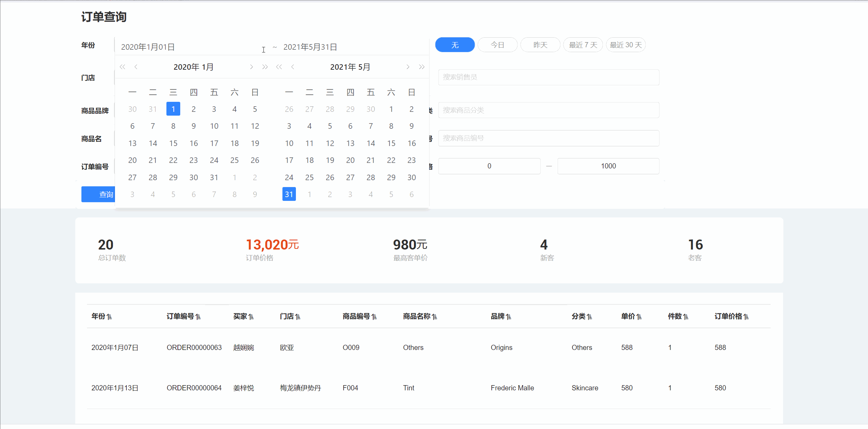Viewport: 868px width, 429px height.
Task: Go to previous month in right calendar
Action: coord(293,67)
